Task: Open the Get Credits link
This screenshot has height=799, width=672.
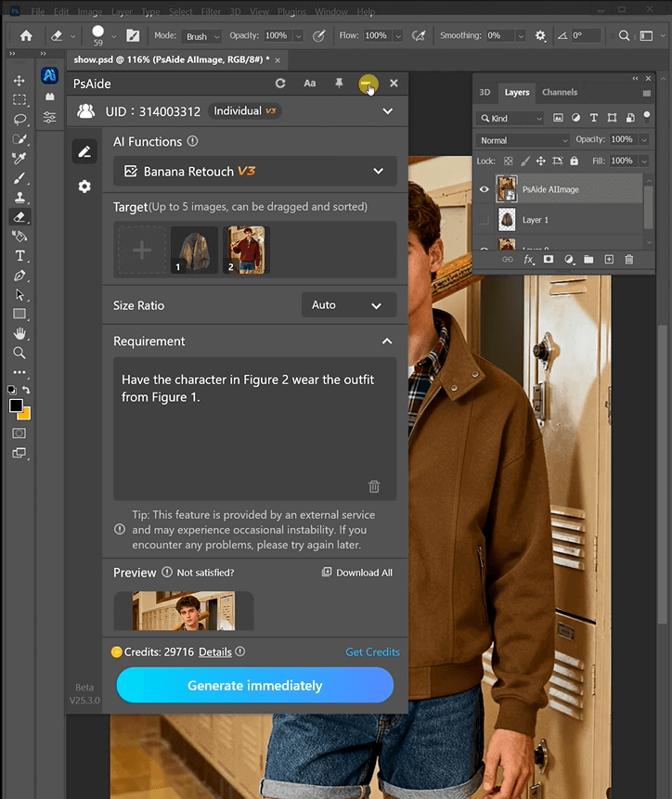Action: click(x=372, y=652)
